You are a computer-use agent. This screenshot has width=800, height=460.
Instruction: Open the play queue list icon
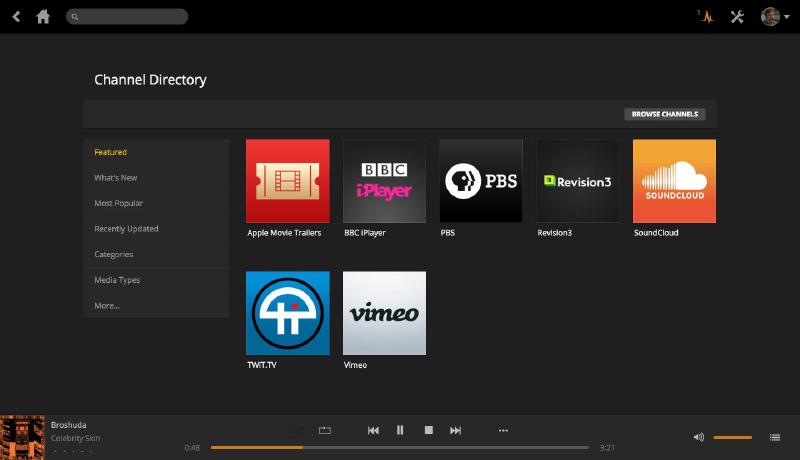[x=775, y=437]
